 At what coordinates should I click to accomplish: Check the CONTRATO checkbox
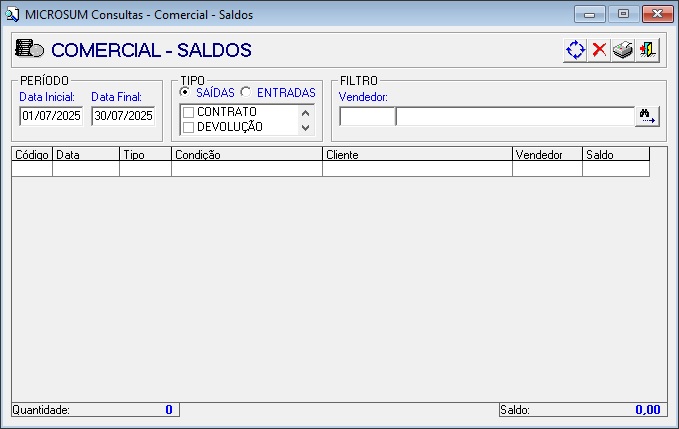click(x=188, y=113)
